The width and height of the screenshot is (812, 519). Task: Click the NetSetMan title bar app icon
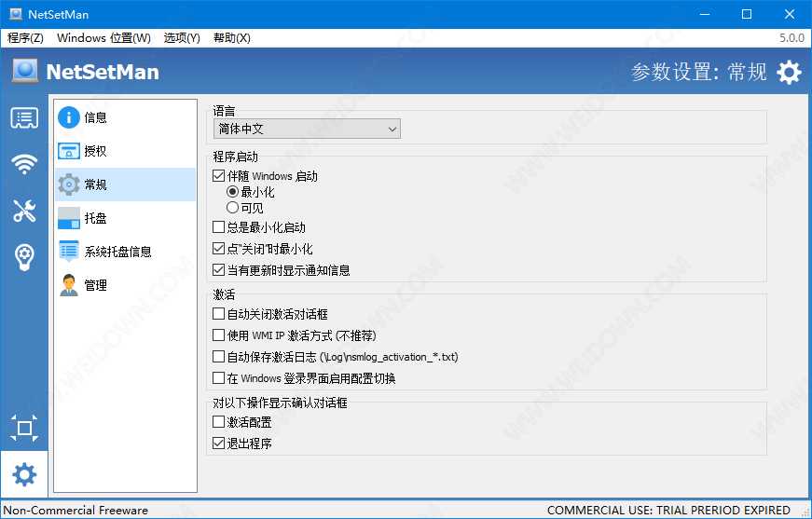16,14
